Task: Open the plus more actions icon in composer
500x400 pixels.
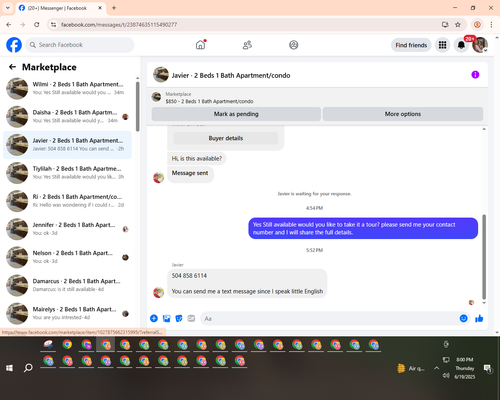Action: 154,318
